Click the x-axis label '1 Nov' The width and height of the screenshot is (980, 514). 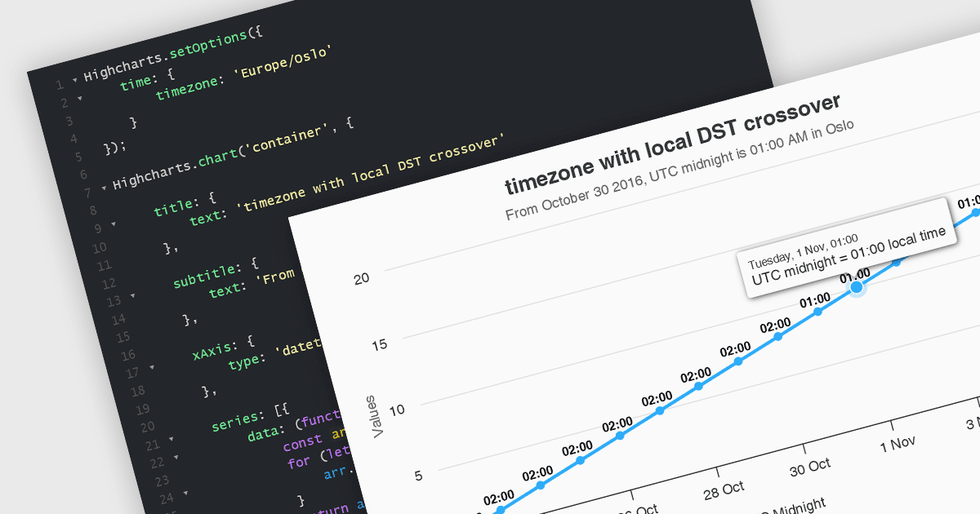[897, 444]
